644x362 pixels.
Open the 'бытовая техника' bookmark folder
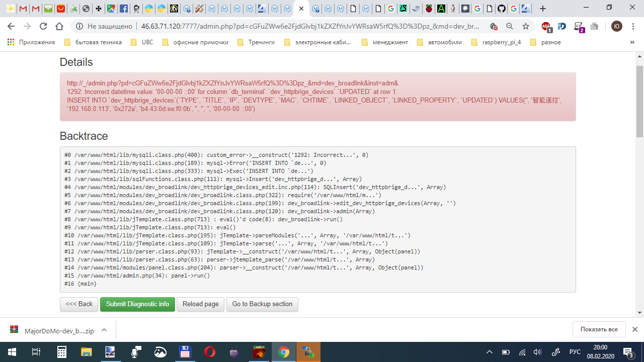click(x=93, y=42)
